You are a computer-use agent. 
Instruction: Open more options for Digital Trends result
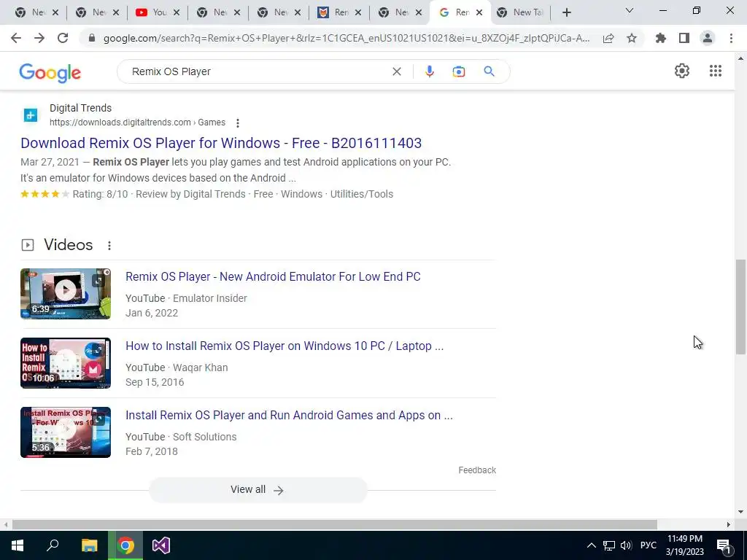pyautogui.click(x=237, y=122)
